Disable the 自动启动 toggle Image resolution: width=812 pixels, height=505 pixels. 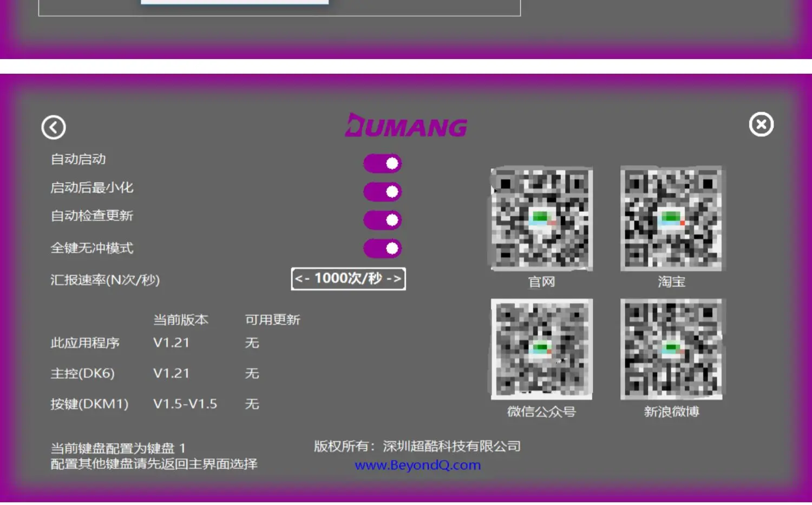point(383,163)
